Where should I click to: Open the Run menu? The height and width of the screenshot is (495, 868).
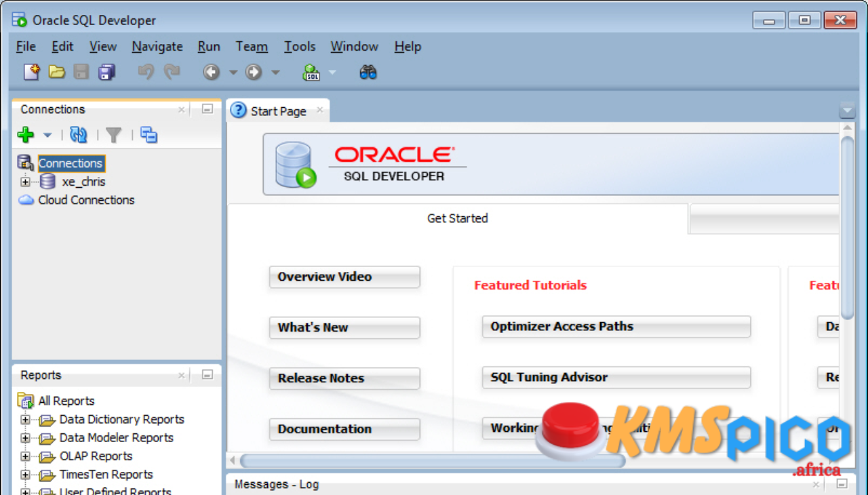(209, 47)
